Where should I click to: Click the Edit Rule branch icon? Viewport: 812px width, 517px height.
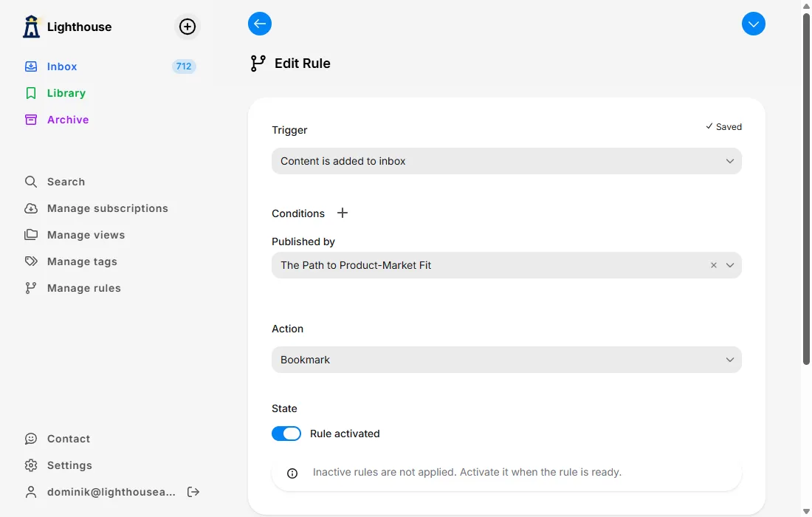tap(258, 64)
